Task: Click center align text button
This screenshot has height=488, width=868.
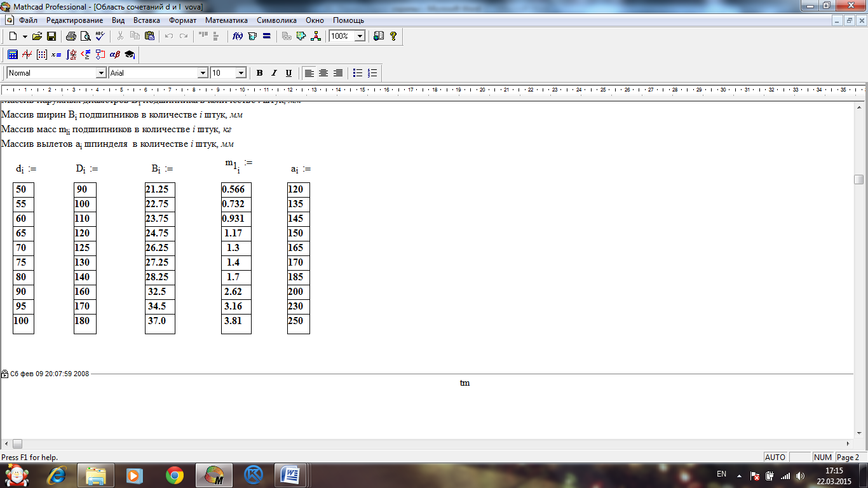Action: (x=323, y=73)
